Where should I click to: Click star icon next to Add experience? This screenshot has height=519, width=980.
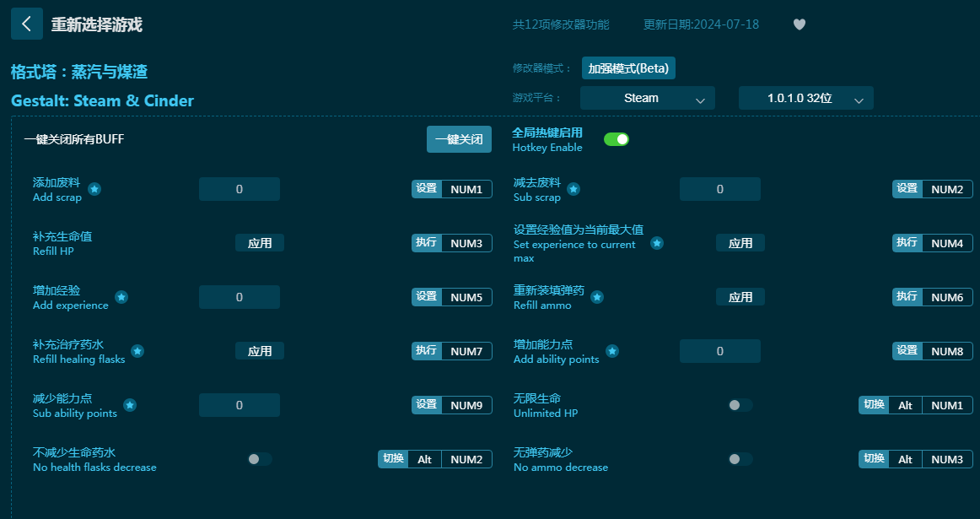click(122, 297)
